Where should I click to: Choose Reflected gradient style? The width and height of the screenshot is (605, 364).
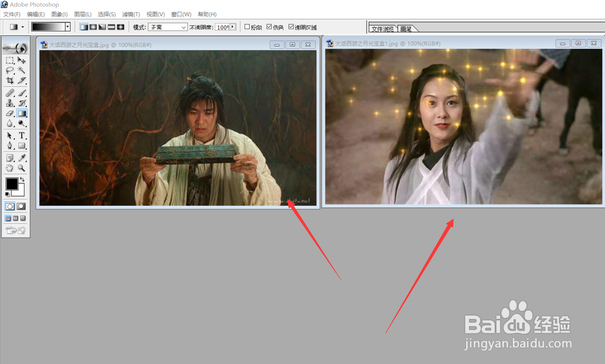[x=111, y=27]
